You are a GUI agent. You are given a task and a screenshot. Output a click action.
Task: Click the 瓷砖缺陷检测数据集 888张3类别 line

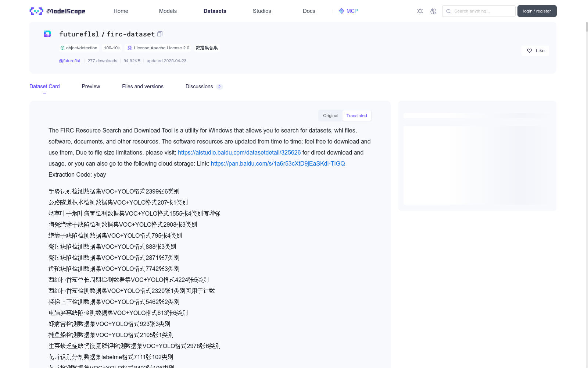click(112, 247)
